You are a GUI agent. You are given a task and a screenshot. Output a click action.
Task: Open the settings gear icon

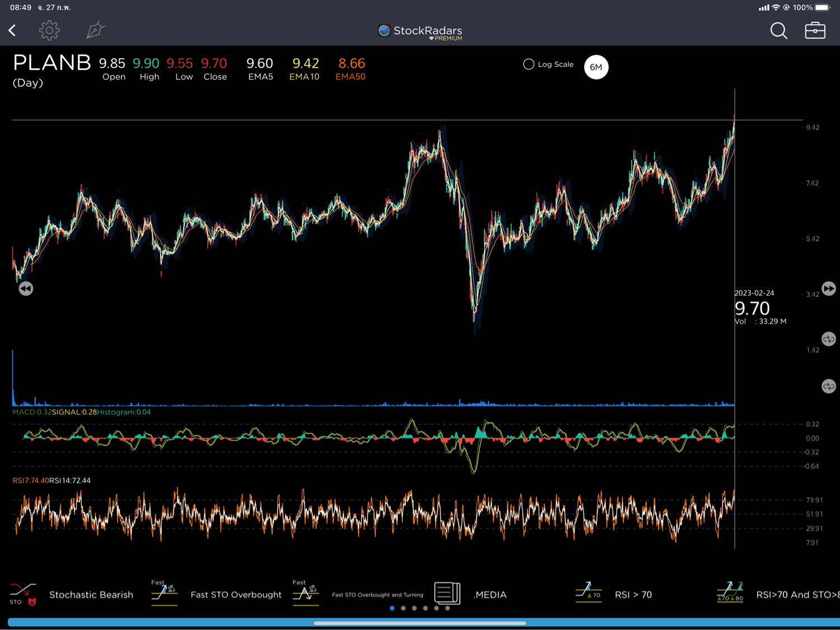coord(49,30)
